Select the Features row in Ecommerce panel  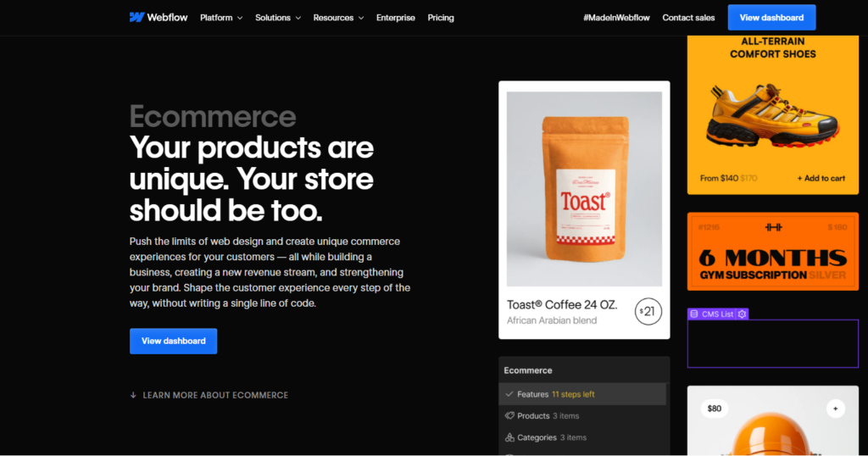pyautogui.click(x=582, y=394)
